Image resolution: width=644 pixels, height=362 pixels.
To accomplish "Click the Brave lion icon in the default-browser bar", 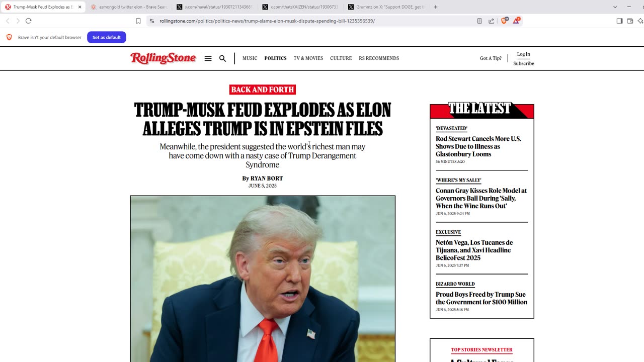I will tap(9, 37).
